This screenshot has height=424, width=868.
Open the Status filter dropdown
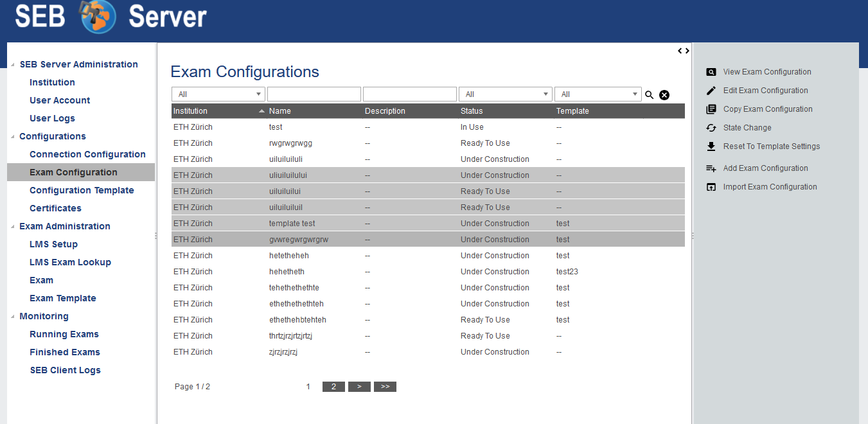505,94
